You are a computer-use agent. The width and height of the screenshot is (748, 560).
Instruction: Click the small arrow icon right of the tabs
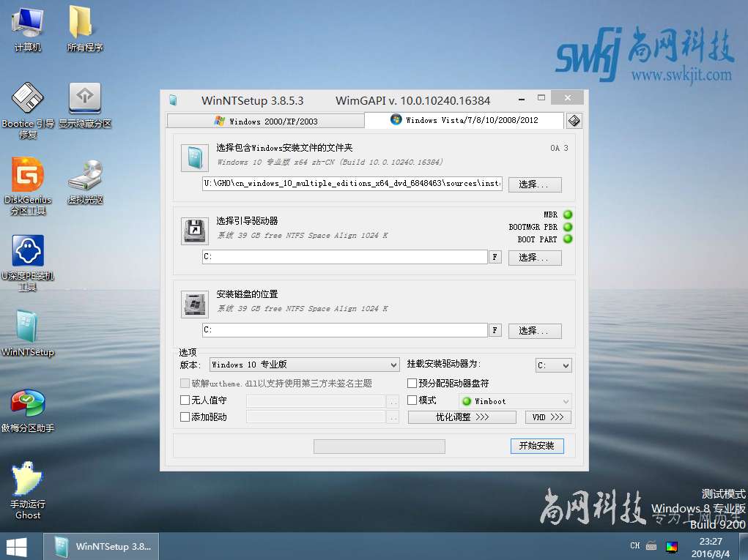point(574,121)
